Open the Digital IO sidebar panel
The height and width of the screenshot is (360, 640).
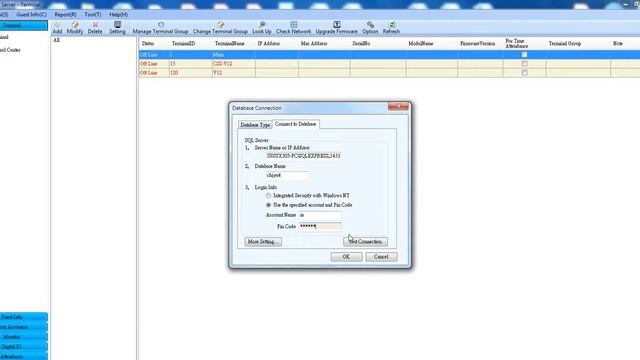click(24, 347)
